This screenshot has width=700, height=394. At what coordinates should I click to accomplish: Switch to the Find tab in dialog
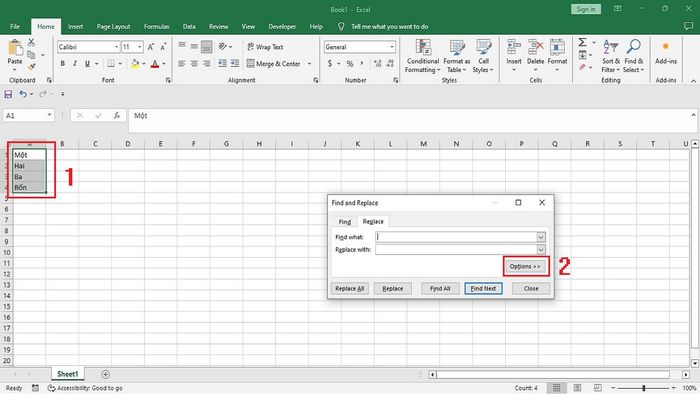click(x=344, y=222)
